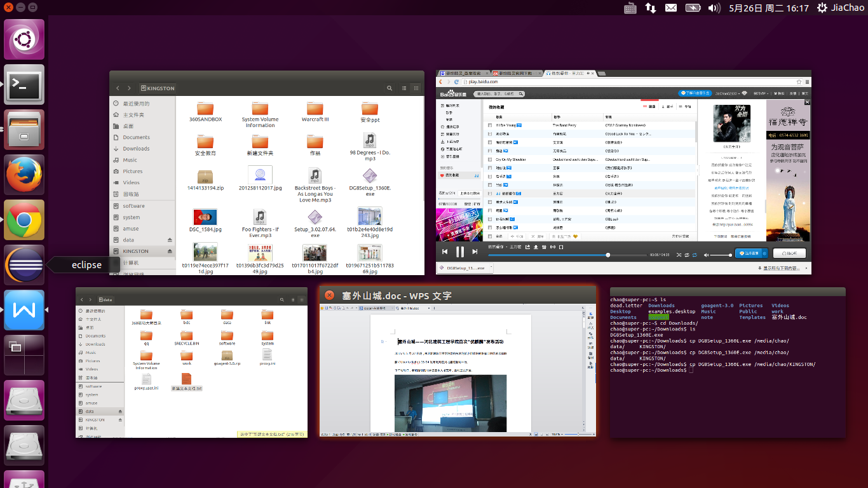Viewport: 868px width, 488px height.
Task: Open the mail indicator in top panel
Action: (x=671, y=8)
